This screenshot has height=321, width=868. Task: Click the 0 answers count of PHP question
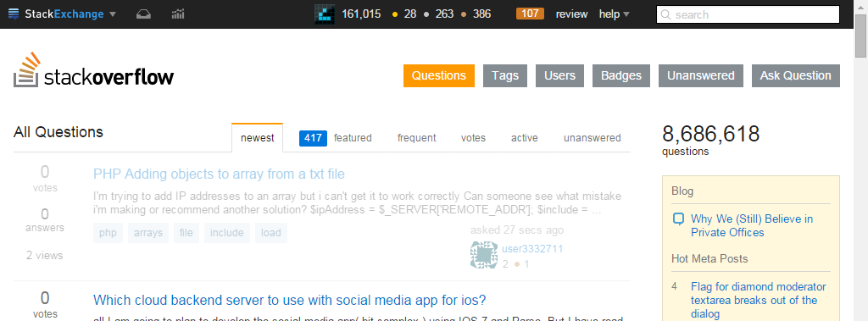tap(45, 219)
